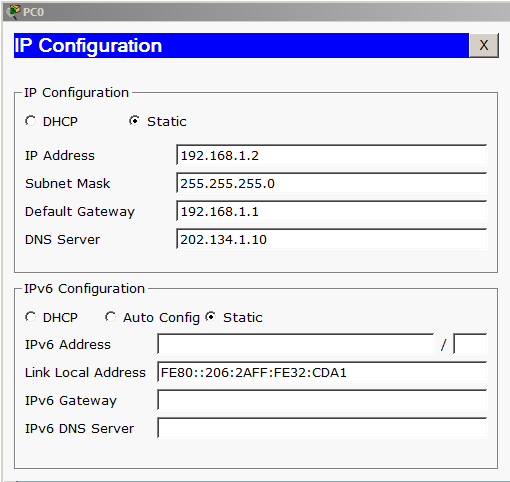Click the Subnet Mask field 255.255.255.0

(x=331, y=183)
